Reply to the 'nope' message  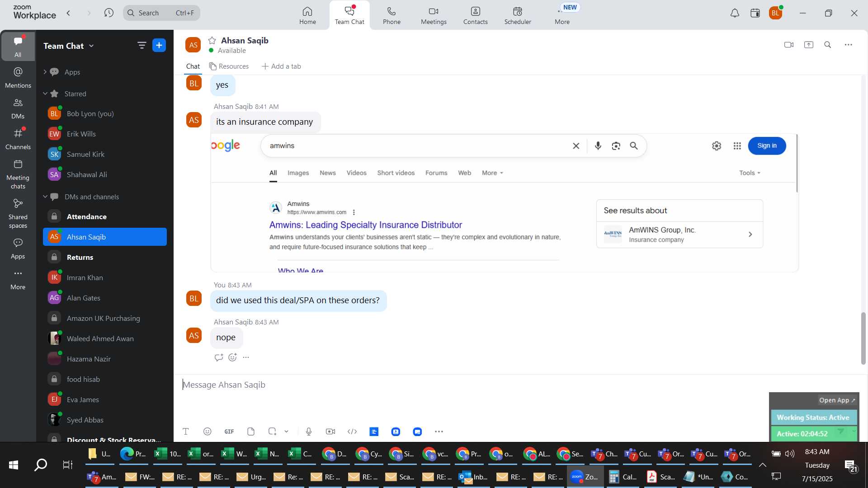[x=219, y=357]
